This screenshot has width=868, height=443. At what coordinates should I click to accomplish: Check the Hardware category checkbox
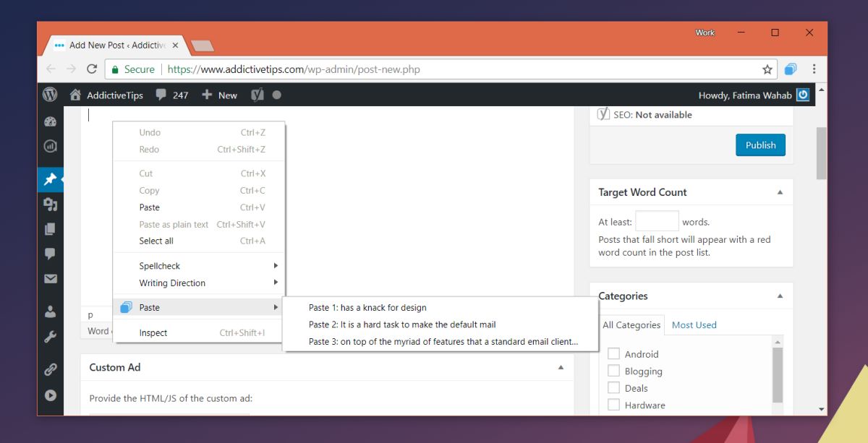tap(613, 405)
